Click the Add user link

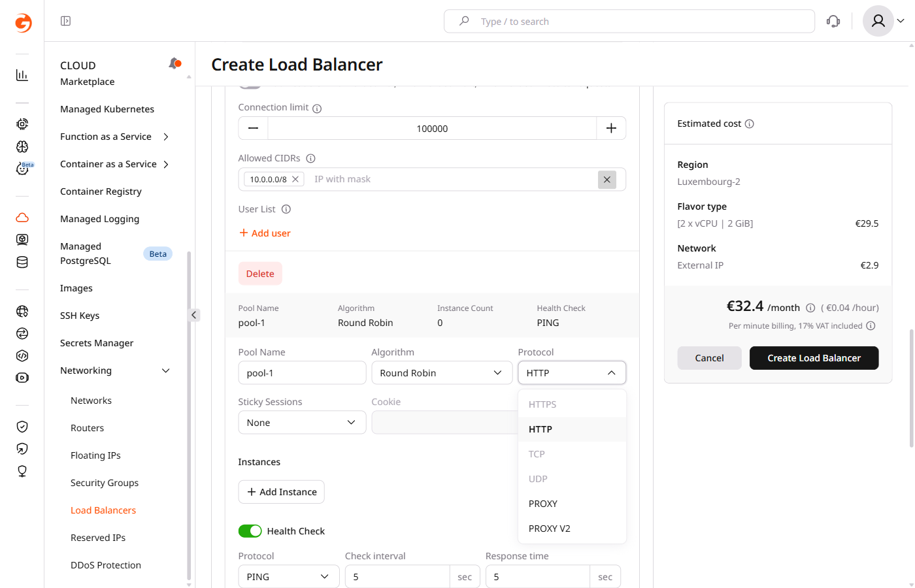tap(265, 233)
